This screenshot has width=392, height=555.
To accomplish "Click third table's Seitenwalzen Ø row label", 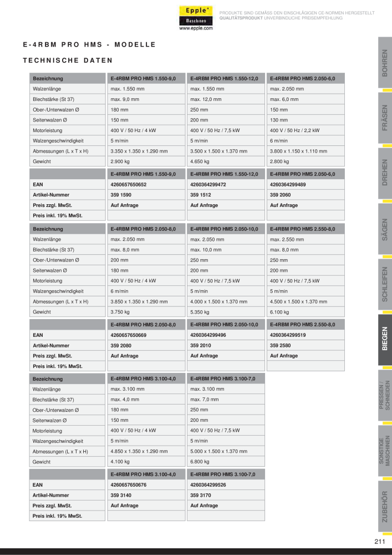I will 49,421.
